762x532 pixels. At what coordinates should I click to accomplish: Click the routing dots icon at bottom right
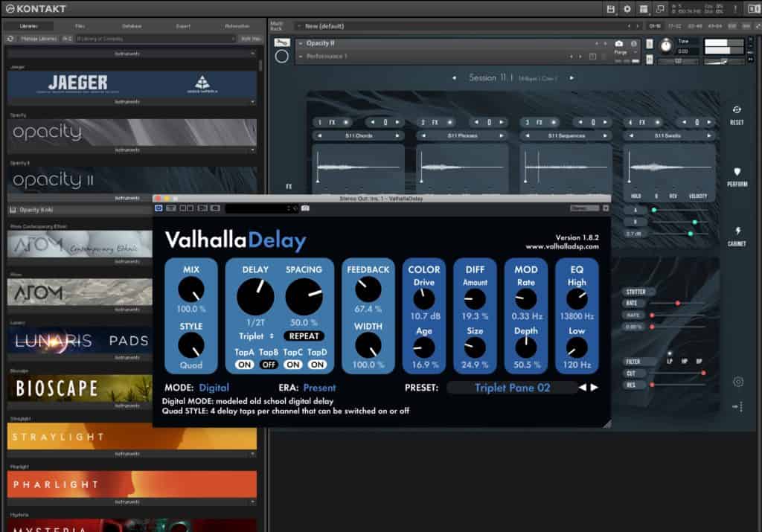[x=737, y=406]
